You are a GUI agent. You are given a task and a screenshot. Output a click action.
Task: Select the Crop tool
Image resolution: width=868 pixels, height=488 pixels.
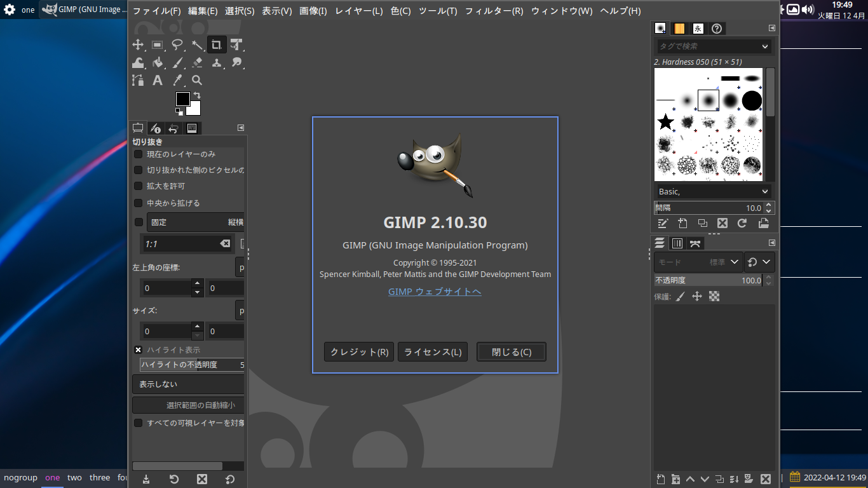tap(217, 44)
